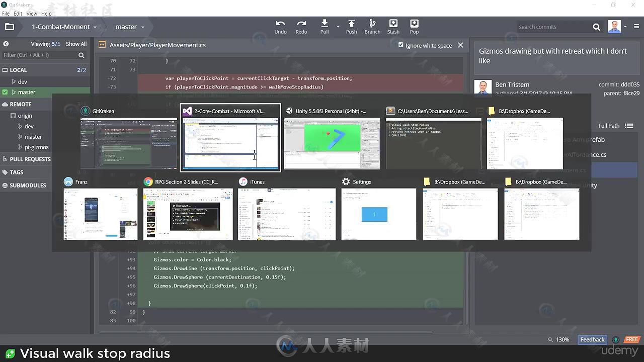Click the Visual Studio icon in switcher
Viewport: 644px width, 362px height.
tap(187, 111)
